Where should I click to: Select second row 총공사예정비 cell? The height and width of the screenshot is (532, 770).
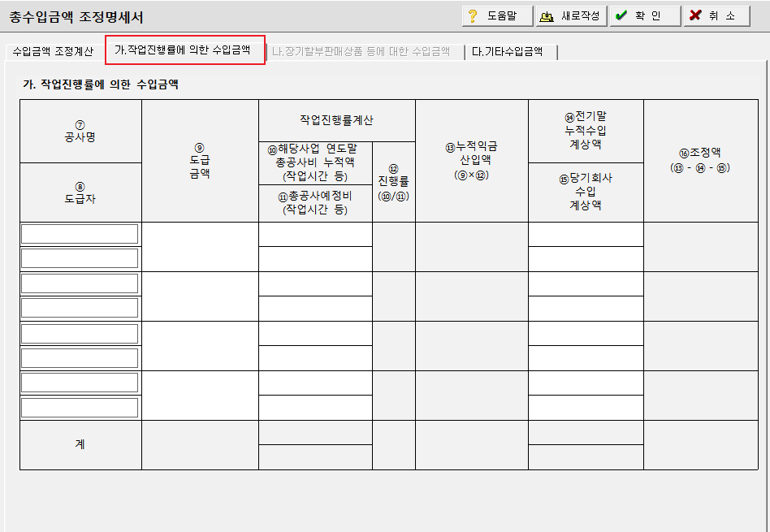click(x=315, y=309)
